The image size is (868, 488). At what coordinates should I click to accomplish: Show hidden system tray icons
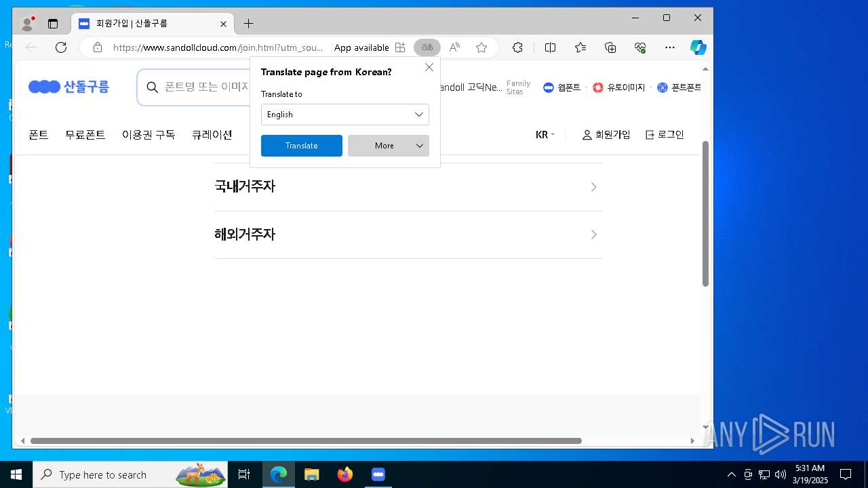coord(731,474)
